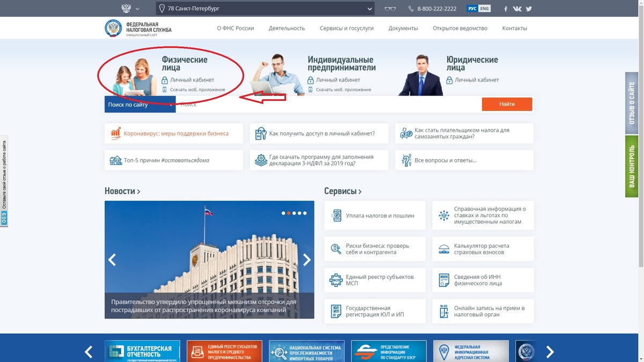Open news headline about упрощенный механизм отсрочки
This screenshot has width=644, height=362.
tap(203, 306)
